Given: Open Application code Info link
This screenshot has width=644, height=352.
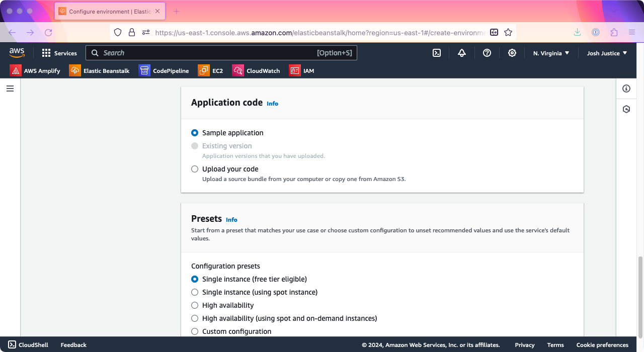Looking at the screenshot, I should pos(272,104).
